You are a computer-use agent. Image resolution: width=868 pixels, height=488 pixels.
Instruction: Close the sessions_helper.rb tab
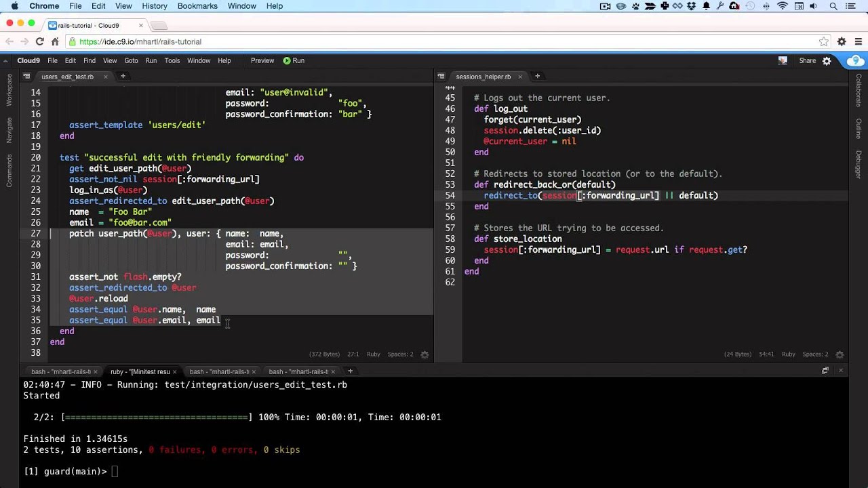(x=519, y=77)
